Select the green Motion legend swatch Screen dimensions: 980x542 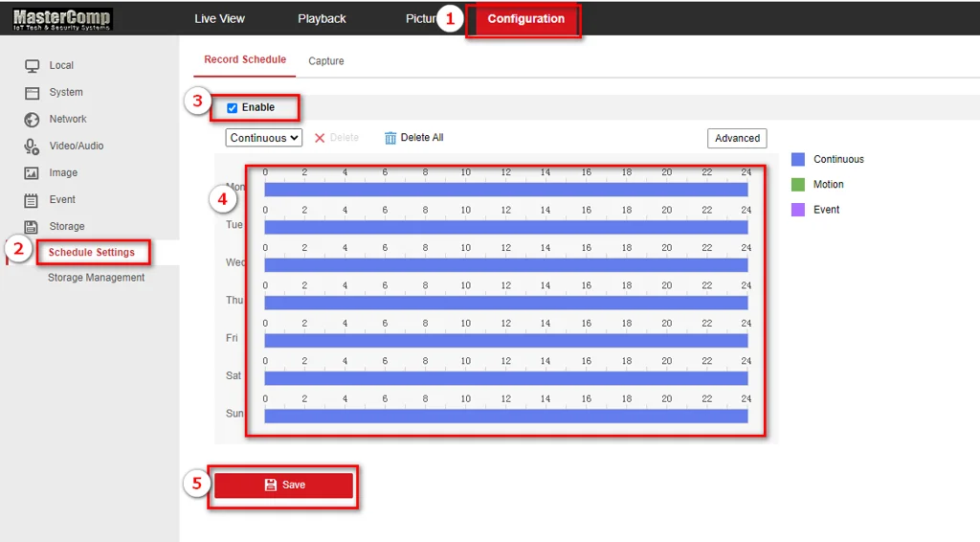798,185
